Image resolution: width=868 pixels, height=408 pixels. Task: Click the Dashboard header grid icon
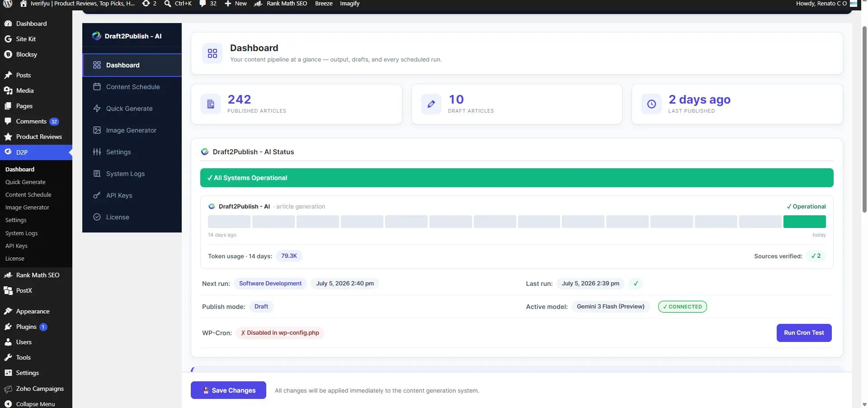[x=212, y=53]
